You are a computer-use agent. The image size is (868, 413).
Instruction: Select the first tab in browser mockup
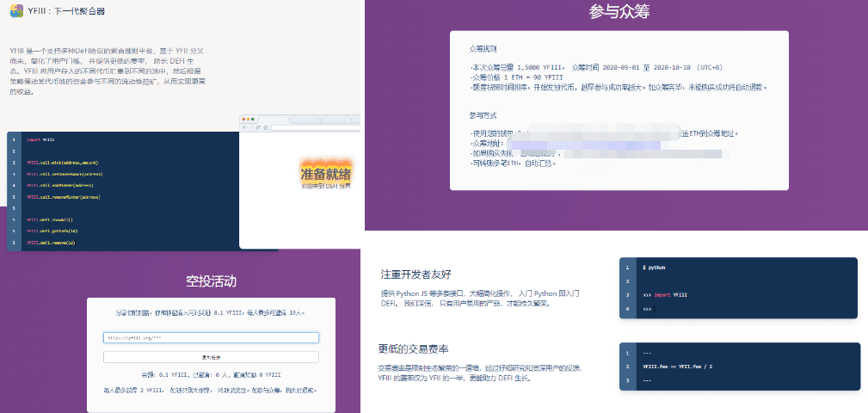(274, 119)
